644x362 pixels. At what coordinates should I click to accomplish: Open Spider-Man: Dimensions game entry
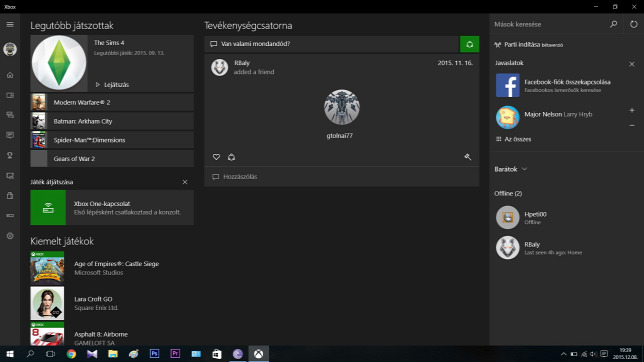(x=112, y=140)
